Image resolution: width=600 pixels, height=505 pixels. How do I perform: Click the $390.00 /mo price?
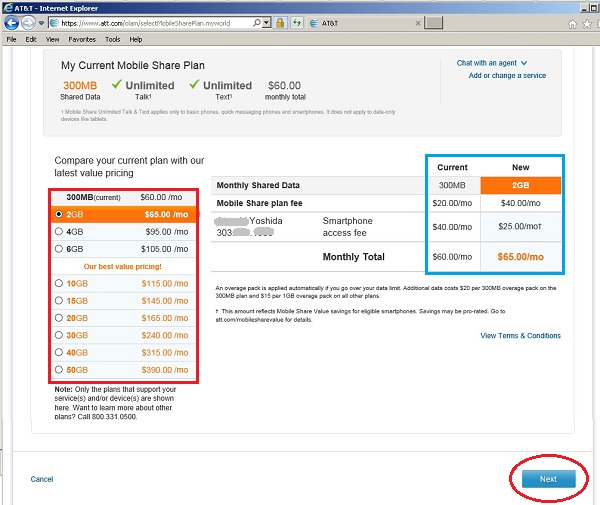click(x=165, y=370)
